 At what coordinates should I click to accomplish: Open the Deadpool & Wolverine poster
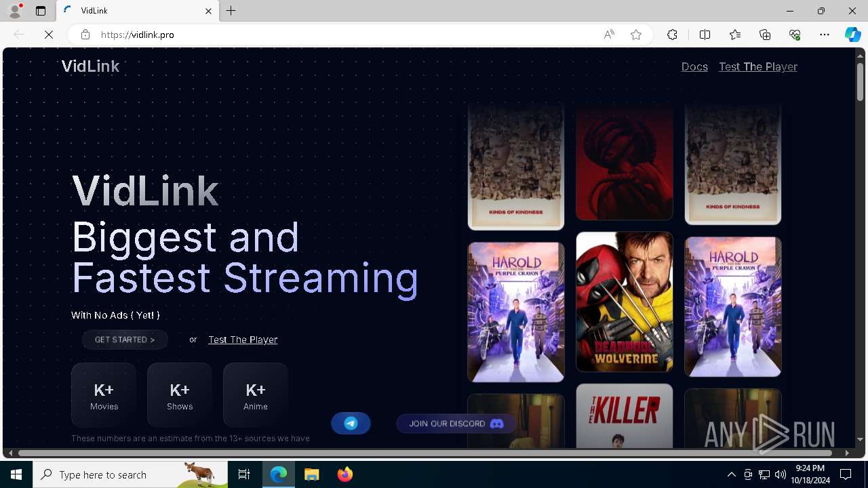[625, 302]
